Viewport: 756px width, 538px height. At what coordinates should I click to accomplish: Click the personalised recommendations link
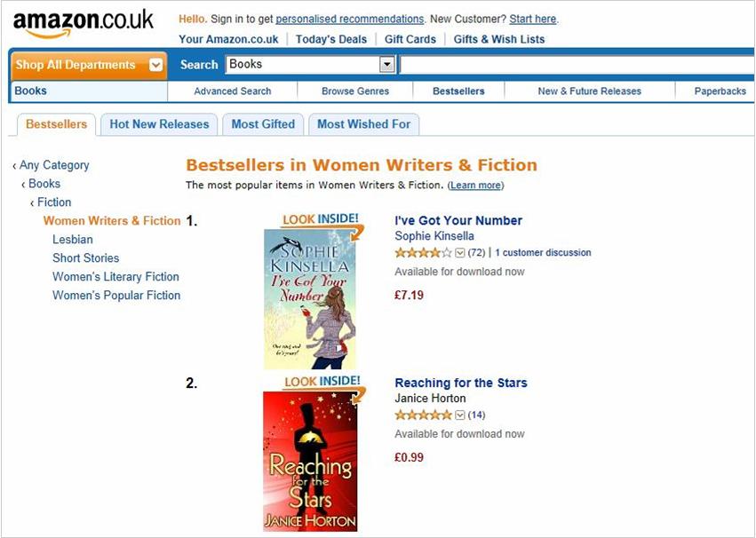point(350,19)
